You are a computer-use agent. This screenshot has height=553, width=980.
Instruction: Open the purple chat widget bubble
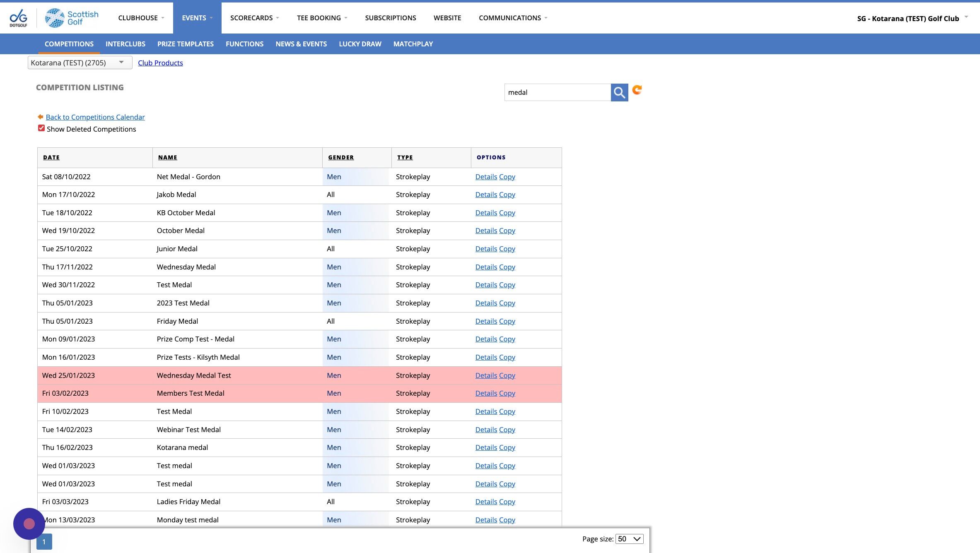(x=29, y=524)
